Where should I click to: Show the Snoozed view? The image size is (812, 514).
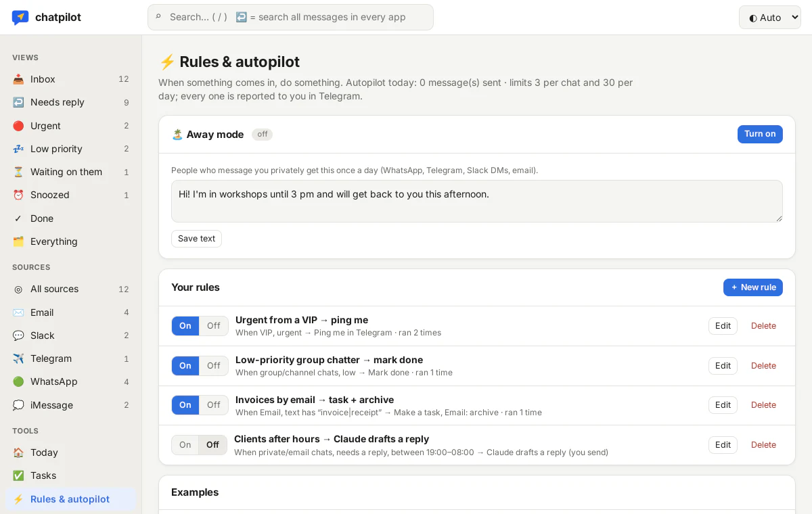point(70,195)
